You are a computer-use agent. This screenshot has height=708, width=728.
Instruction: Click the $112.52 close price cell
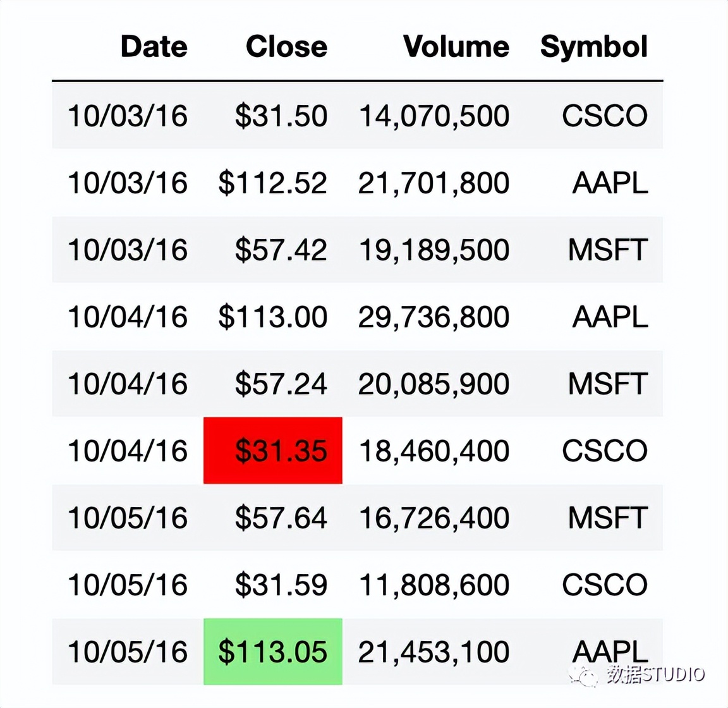pyautogui.click(x=273, y=183)
